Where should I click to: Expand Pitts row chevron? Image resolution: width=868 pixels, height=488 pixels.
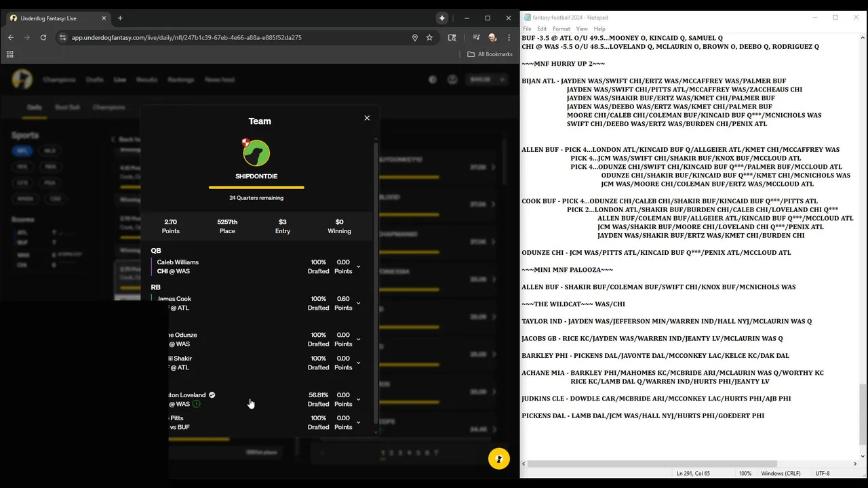[x=359, y=422]
